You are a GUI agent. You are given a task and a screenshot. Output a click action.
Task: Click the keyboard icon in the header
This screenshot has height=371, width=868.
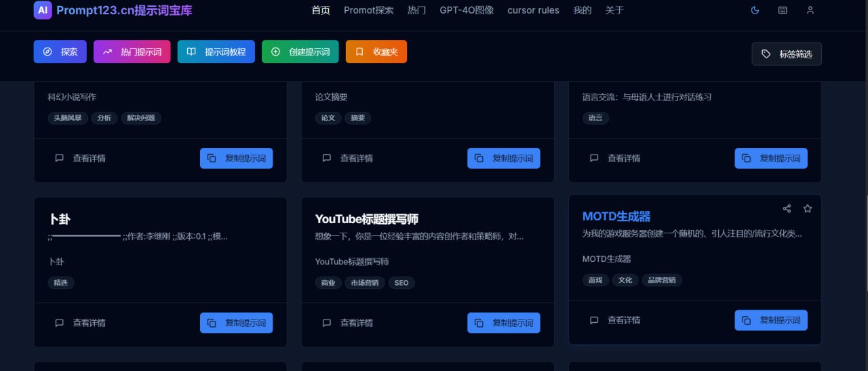783,10
